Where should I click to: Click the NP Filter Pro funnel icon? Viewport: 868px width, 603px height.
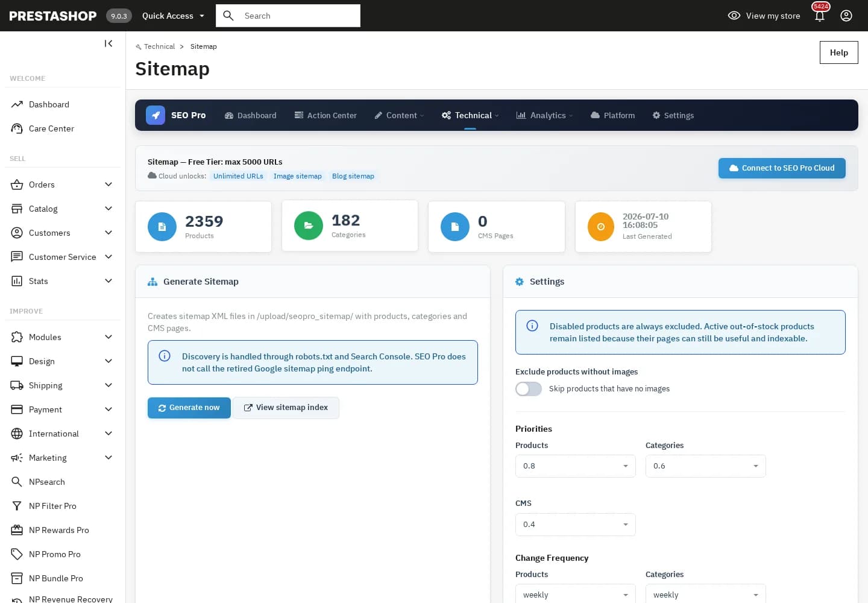pyautogui.click(x=17, y=506)
